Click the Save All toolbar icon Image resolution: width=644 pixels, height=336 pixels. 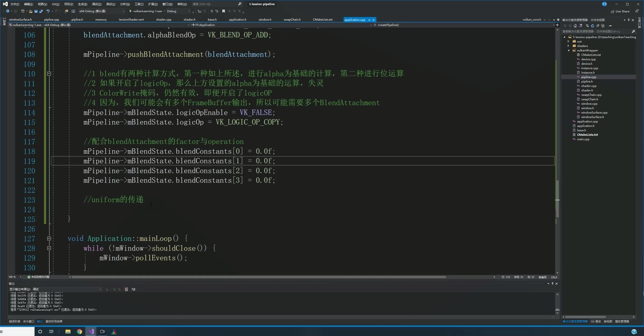click(41, 11)
